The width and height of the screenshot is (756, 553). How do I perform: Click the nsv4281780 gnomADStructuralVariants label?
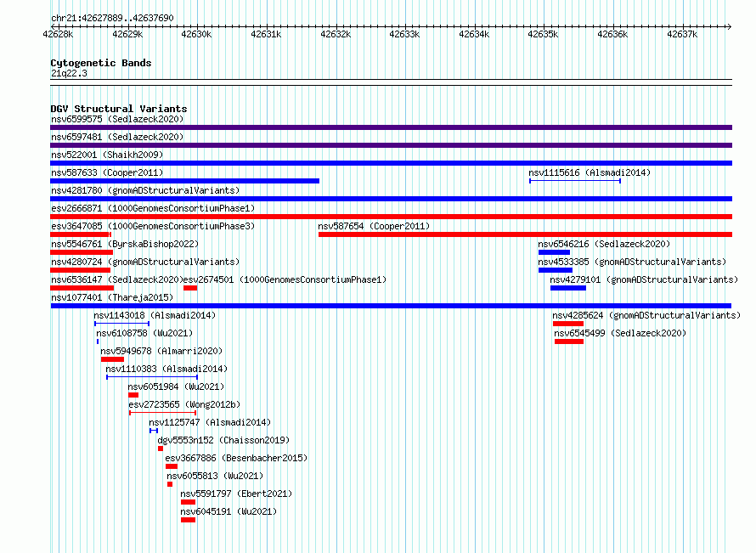(x=145, y=190)
